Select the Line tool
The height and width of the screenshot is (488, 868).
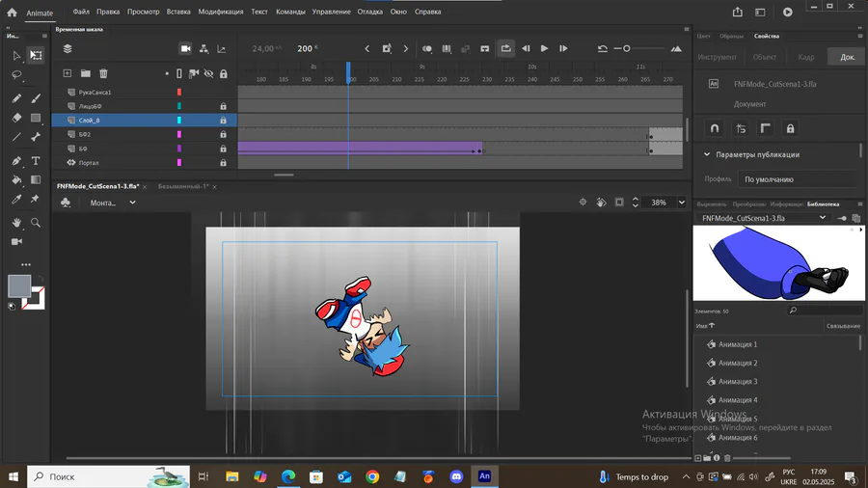[x=16, y=137]
